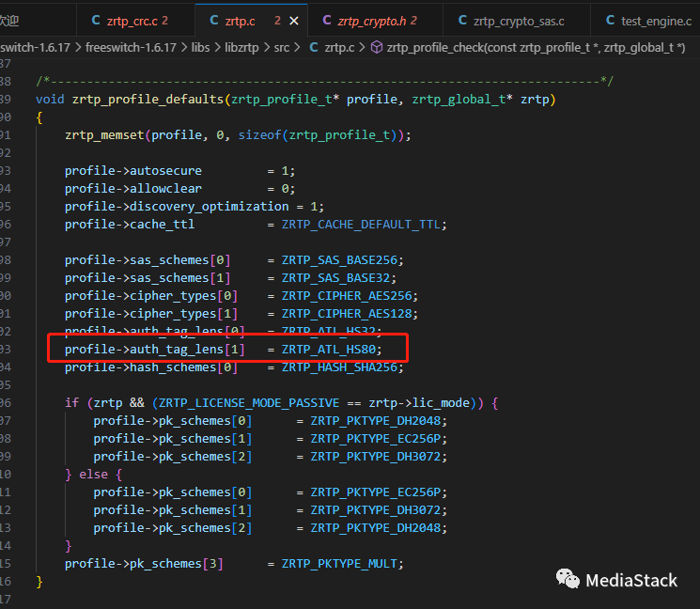Image resolution: width=700 pixels, height=609 pixels.
Task: Open the freeswitch-1.6.17 breadcrumb segment
Action: click(131, 46)
